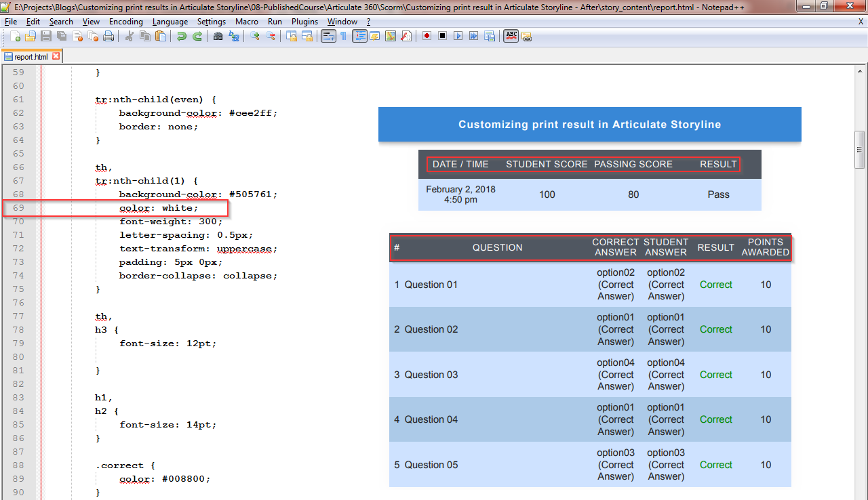Open the Macro menu

pos(247,22)
